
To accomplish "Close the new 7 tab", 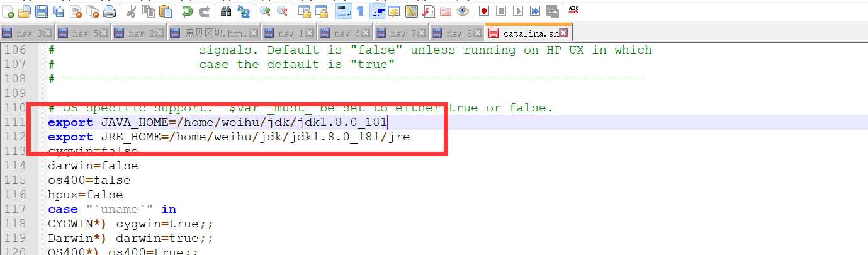I will click(x=422, y=33).
